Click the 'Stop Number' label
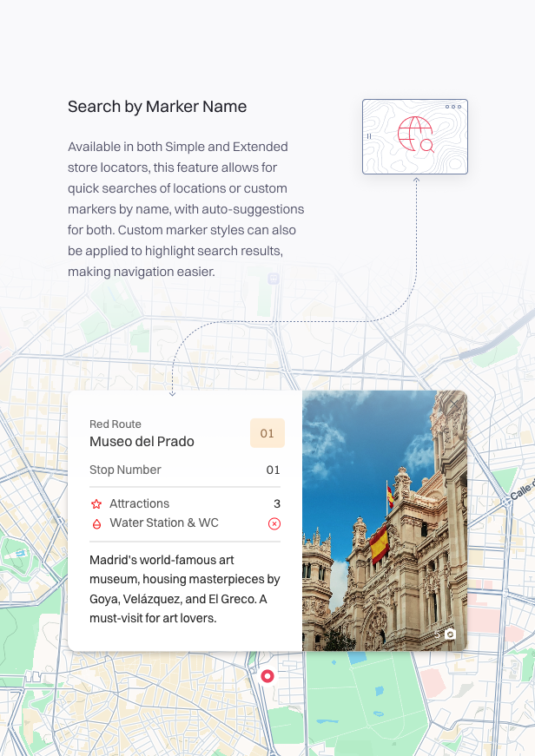The image size is (535, 756). [125, 470]
